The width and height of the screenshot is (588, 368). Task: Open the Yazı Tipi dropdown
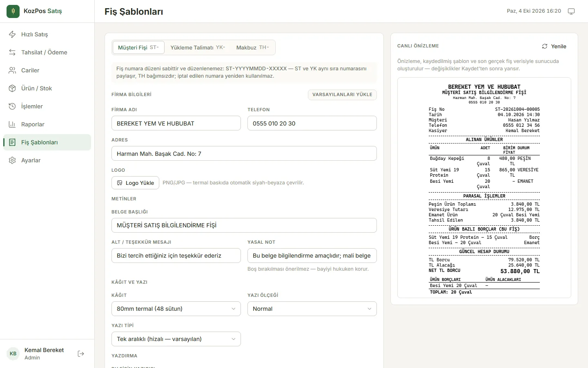tap(176, 339)
